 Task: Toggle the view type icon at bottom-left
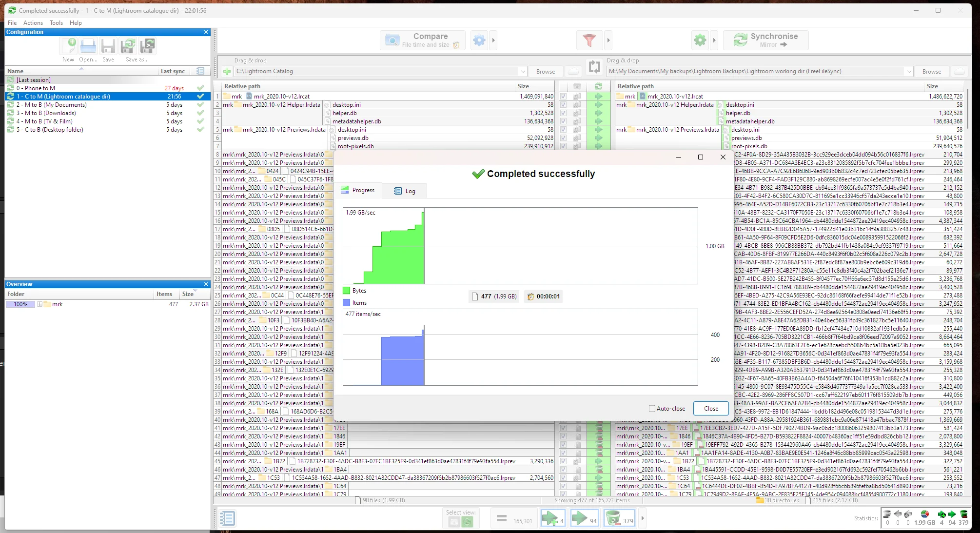click(227, 518)
